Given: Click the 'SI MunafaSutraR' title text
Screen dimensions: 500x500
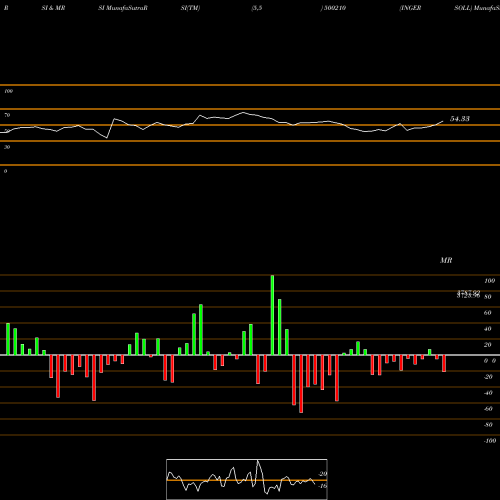Looking at the screenshot, I should (x=123, y=8).
